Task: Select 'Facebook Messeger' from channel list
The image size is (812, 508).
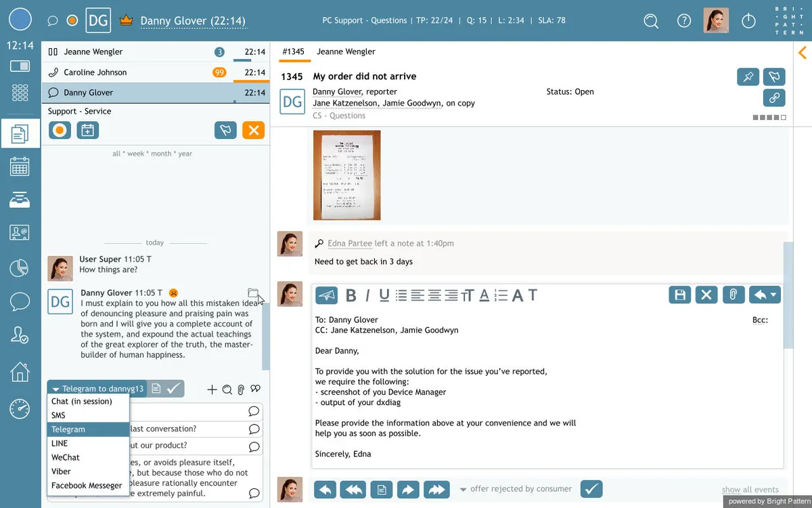Action: pos(88,486)
